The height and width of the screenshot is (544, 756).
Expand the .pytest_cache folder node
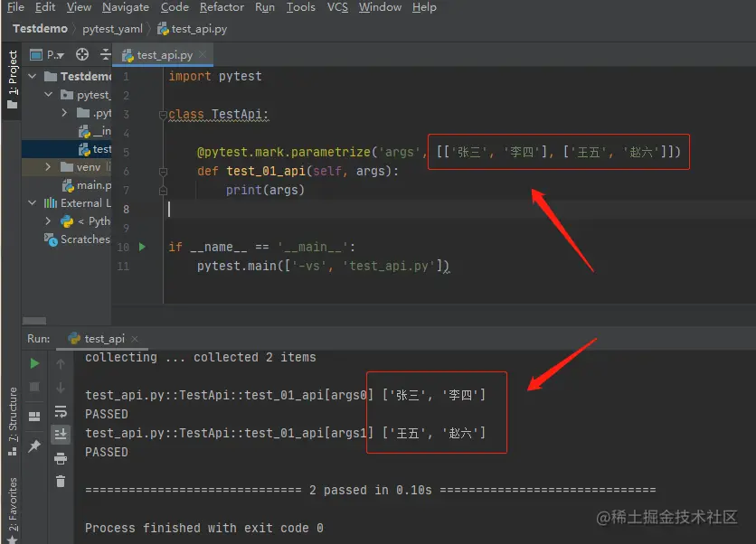click(x=64, y=113)
